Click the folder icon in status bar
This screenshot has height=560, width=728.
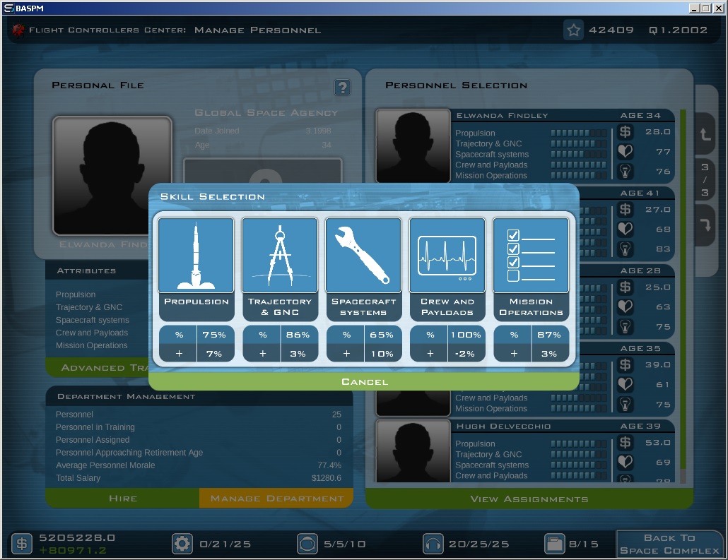click(554, 543)
